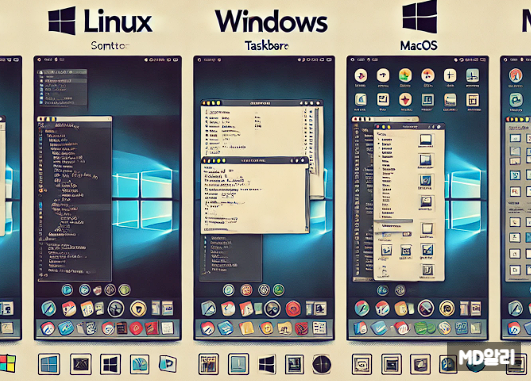Open the black curved-arrow icon on MacOS desktop
This screenshot has height=381, width=531.
(x=383, y=76)
